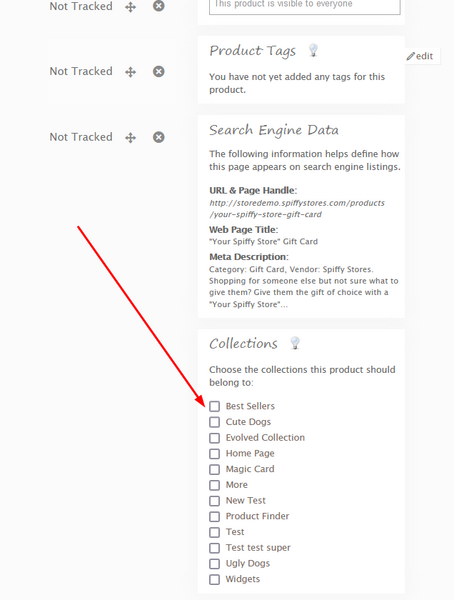The image size is (454, 600).
Task: Tick the Cute Dogs checkbox
Action: [214, 422]
